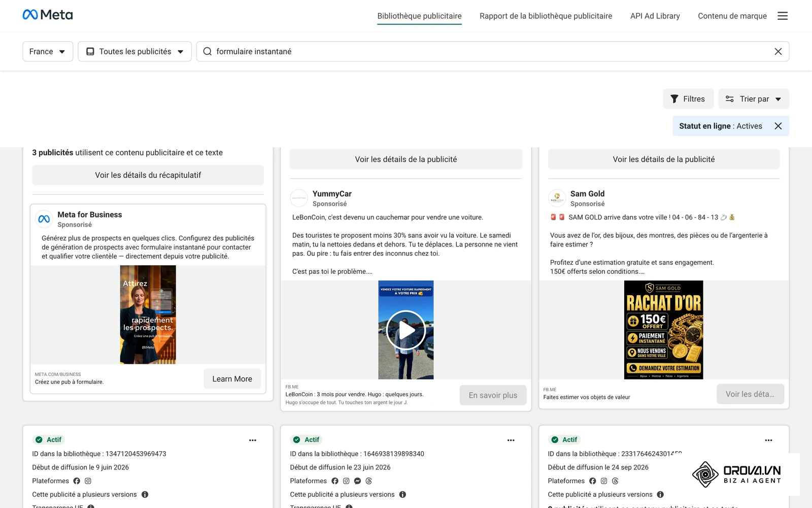The height and width of the screenshot is (508, 812).
Task: Open the Filtres panel
Action: click(x=688, y=99)
